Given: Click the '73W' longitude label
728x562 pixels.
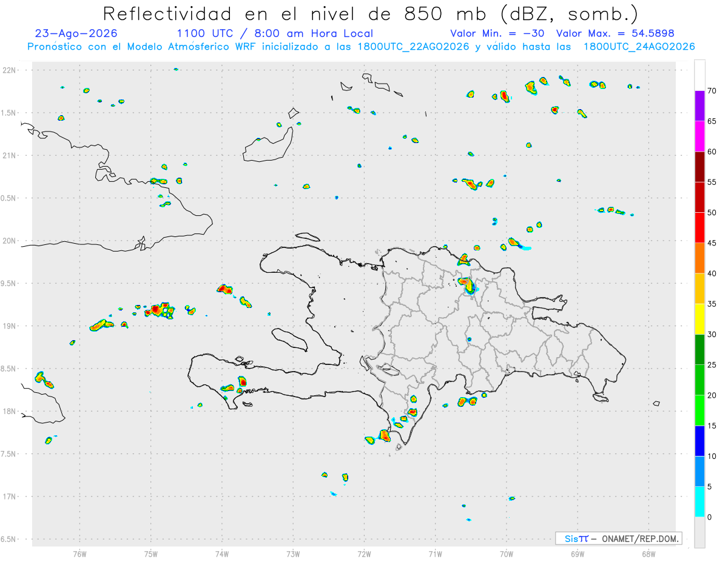Looking at the screenshot, I should pos(293,554).
